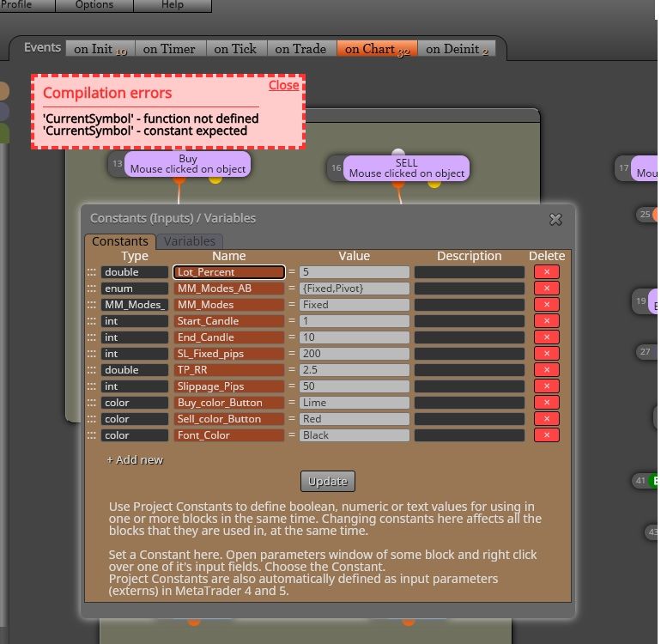Select the SELL Mouse clicked on object block
Screen dimensions: 661x644
[x=406, y=168]
